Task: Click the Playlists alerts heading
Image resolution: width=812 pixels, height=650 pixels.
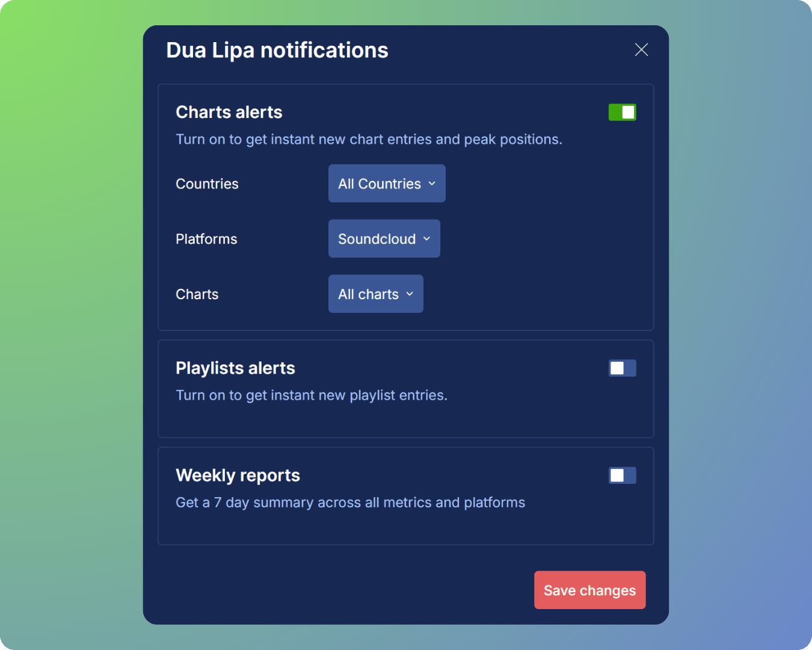Action: click(235, 368)
